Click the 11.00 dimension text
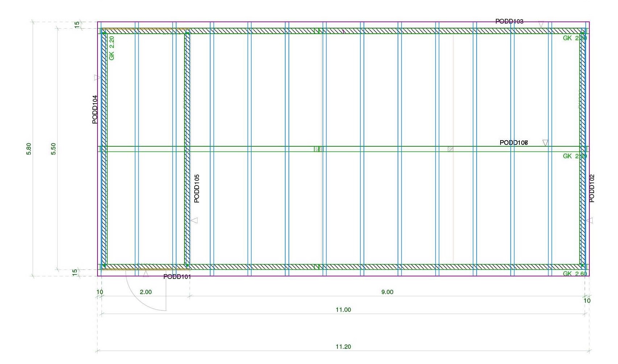Screen dimensions: 618x364 coord(343,310)
